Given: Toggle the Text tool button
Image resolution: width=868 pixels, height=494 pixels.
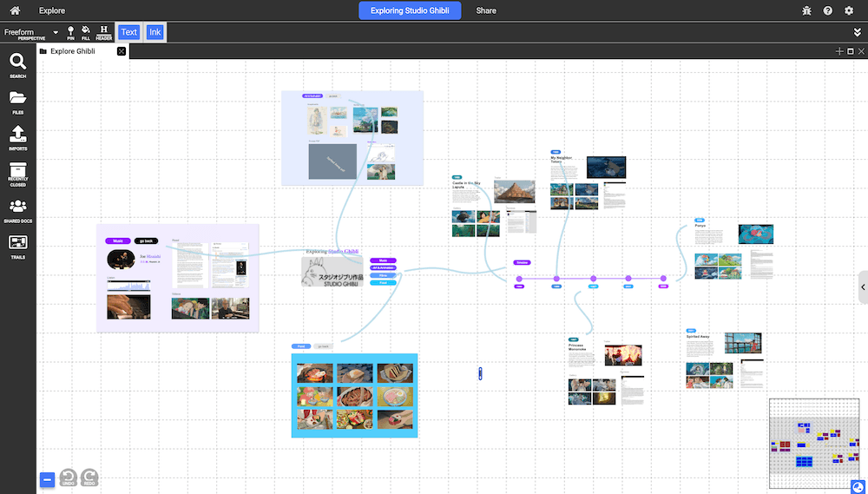Looking at the screenshot, I should [129, 32].
